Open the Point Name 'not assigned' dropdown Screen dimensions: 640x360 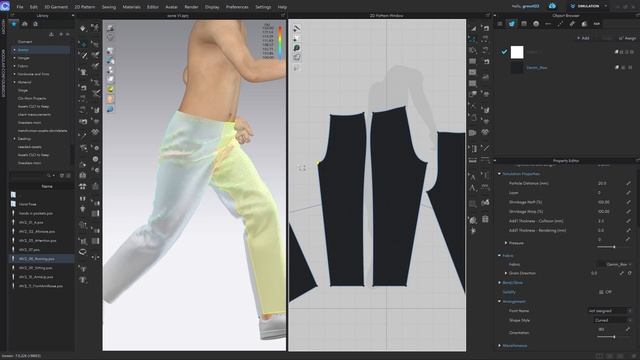610,311
